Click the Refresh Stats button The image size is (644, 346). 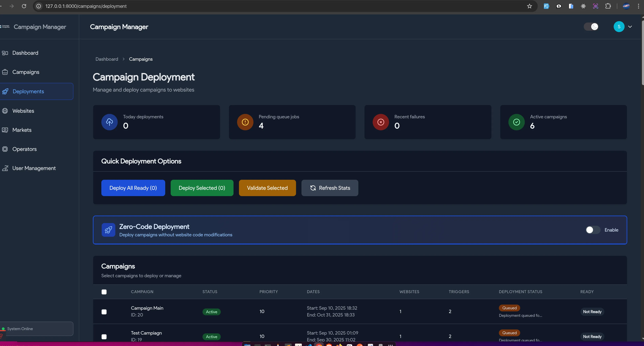click(x=330, y=188)
